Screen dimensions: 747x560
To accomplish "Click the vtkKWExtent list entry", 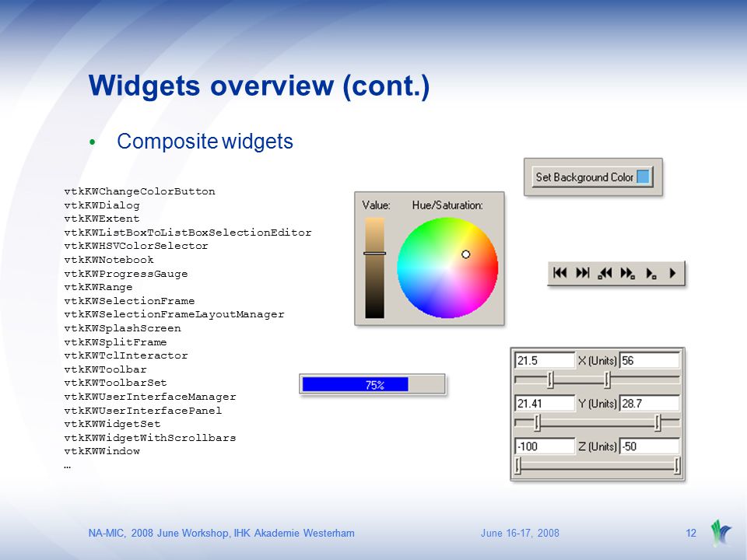I will 102,219.
